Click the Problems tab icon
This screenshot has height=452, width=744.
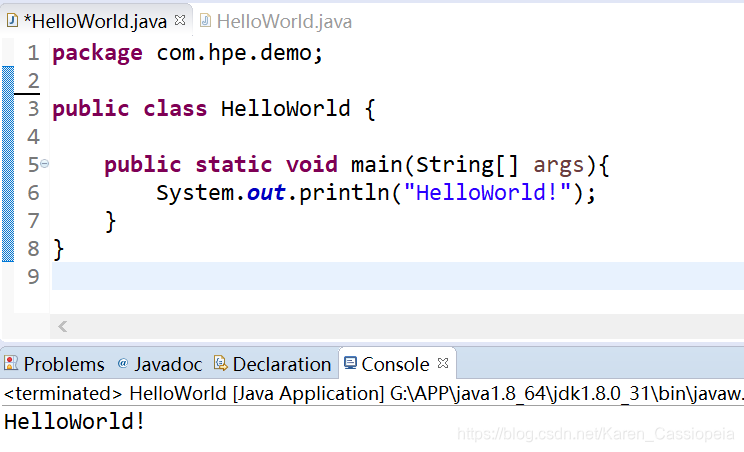(11, 363)
